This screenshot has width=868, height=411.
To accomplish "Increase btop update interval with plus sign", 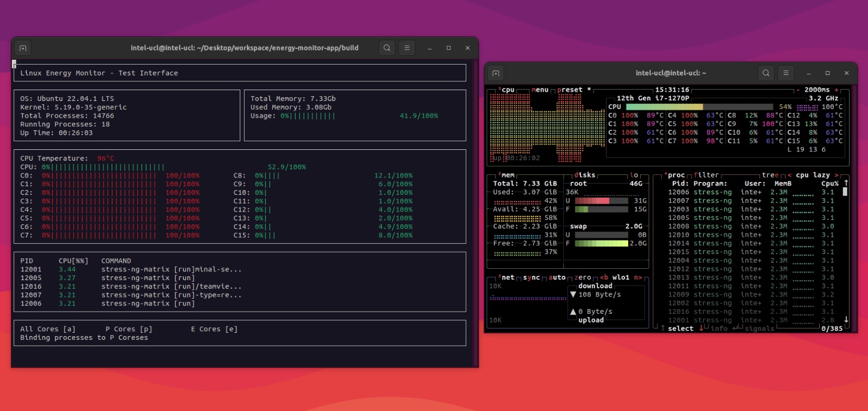I will [x=837, y=90].
